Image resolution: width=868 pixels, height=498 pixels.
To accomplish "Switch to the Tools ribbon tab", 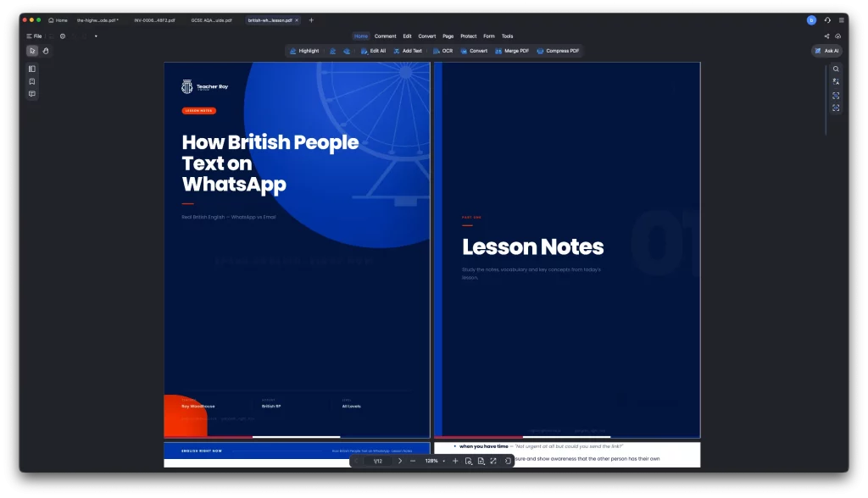I will tap(508, 36).
